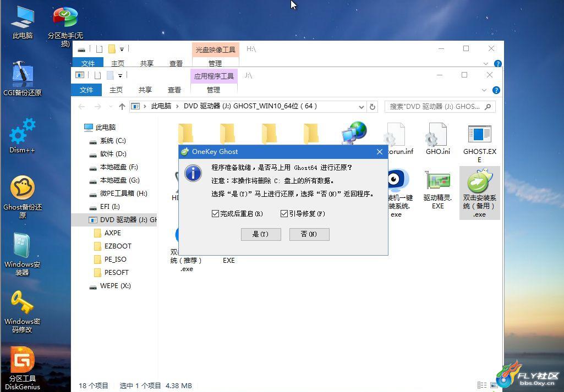564x392 pixels.
Task: Launch Ghost备份还原 desktop icon
Action: tap(23, 197)
